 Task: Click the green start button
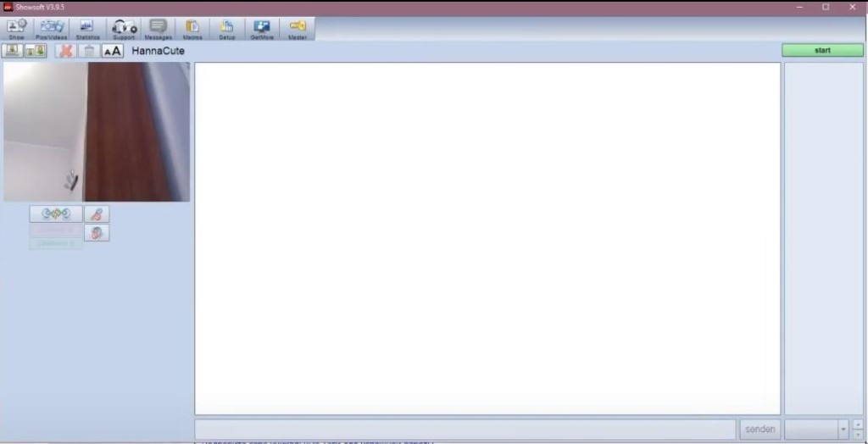pos(822,50)
